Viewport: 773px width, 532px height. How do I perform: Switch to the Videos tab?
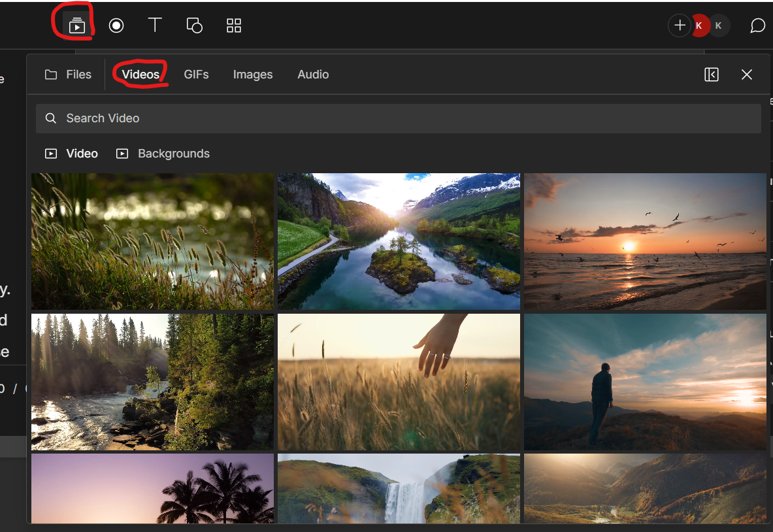coord(140,75)
